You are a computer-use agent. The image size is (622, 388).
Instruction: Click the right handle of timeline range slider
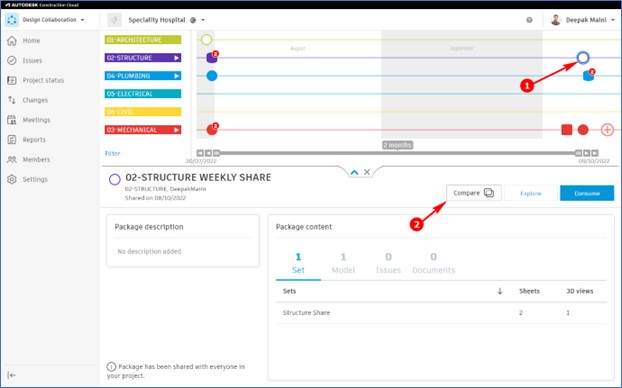[x=578, y=153]
